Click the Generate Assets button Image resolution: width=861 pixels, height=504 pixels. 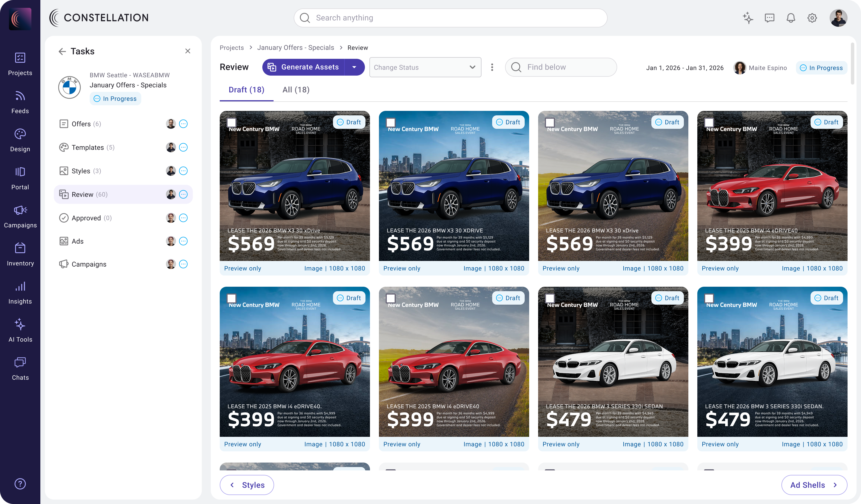pos(304,67)
